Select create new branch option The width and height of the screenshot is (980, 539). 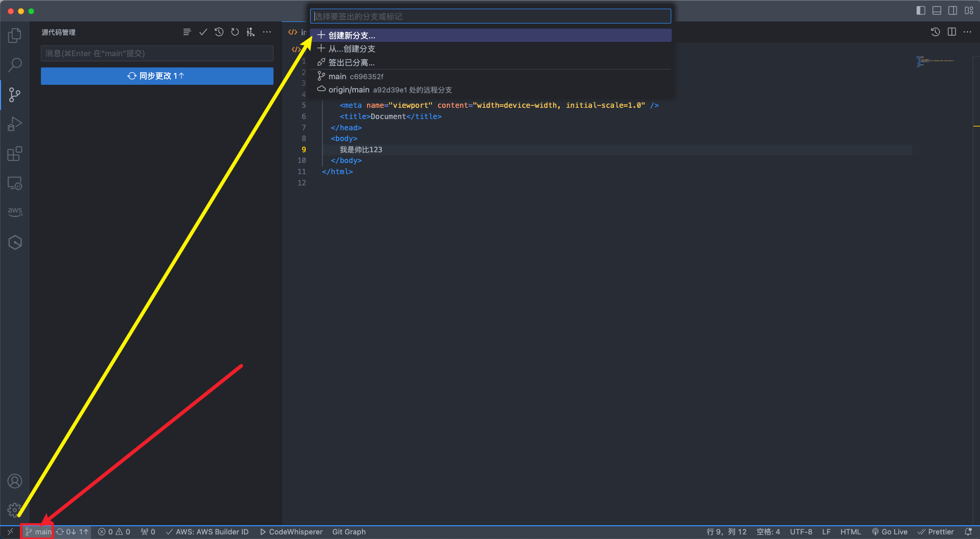point(491,35)
